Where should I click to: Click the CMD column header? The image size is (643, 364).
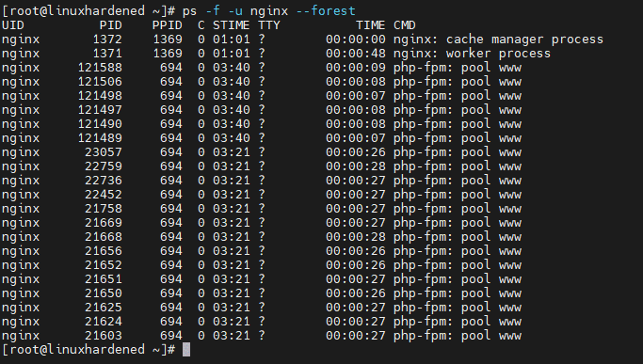(405, 25)
